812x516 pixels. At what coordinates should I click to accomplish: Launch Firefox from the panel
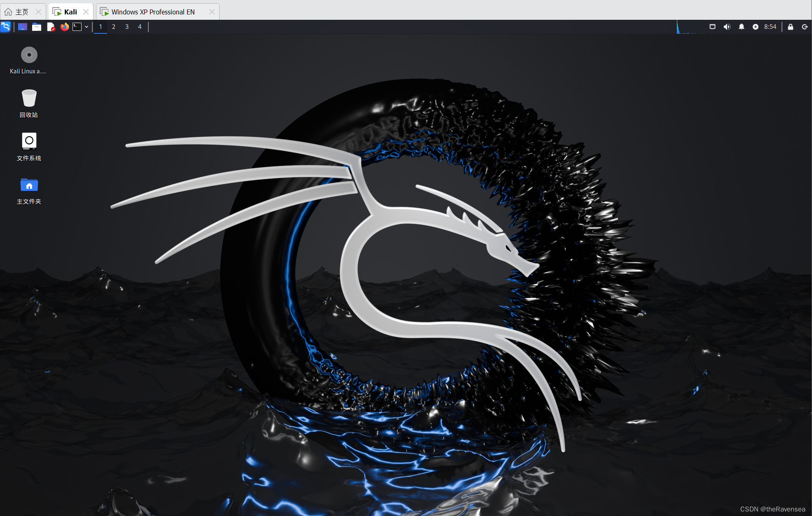65,27
